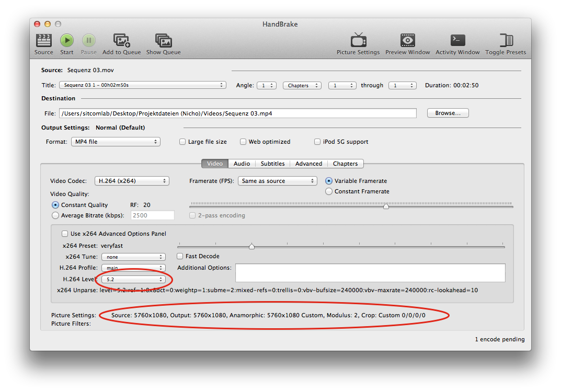Select Variable Framerate radio button
The width and height of the screenshot is (561, 392).
click(x=329, y=181)
